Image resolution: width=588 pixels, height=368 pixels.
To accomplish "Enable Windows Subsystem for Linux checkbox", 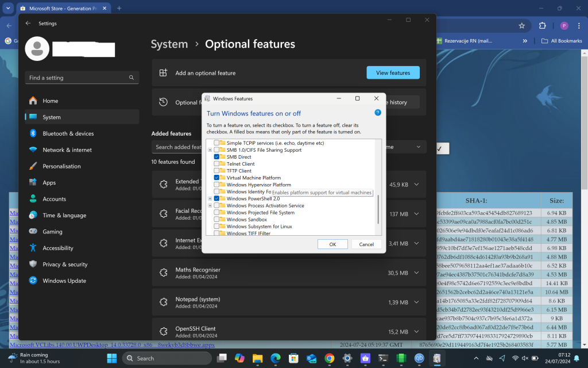I will tap(216, 227).
